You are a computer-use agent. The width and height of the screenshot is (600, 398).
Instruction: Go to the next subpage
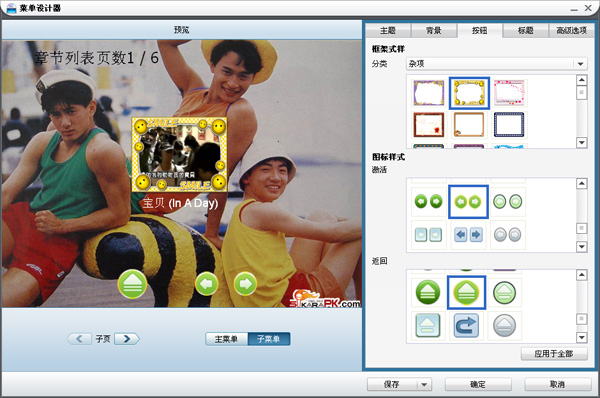(127, 339)
